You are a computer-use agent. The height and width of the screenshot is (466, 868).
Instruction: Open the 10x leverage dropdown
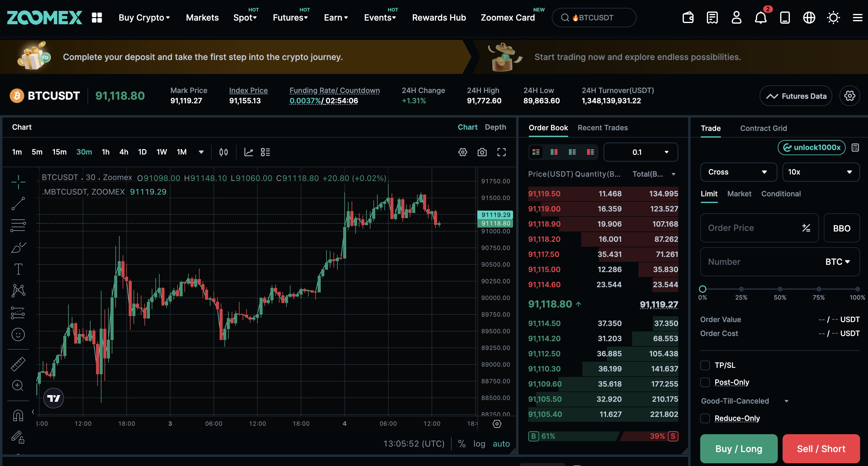click(820, 172)
